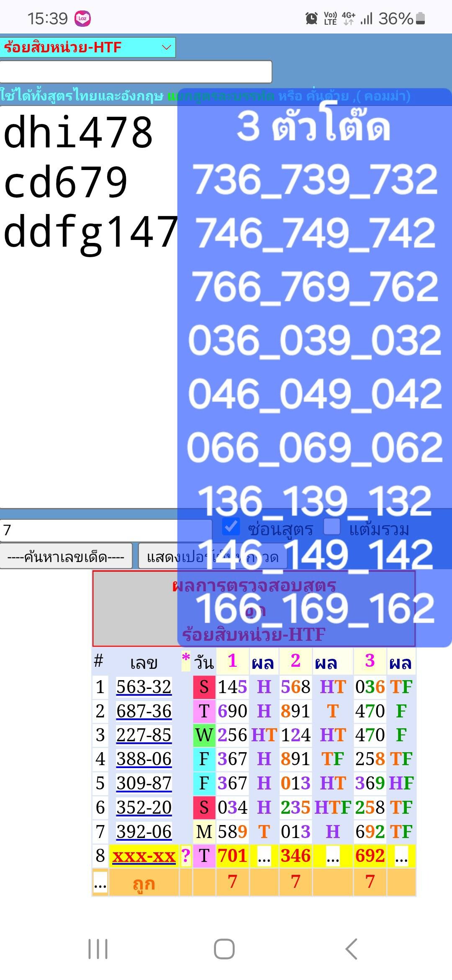Open lottery result link 227-85
The width and height of the screenshot is (452, 980).
pyautogui.click(x=144, y=735)
